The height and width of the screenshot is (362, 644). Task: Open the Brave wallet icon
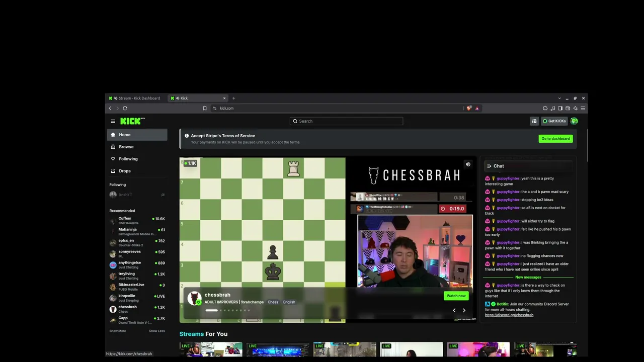[568, 108]
